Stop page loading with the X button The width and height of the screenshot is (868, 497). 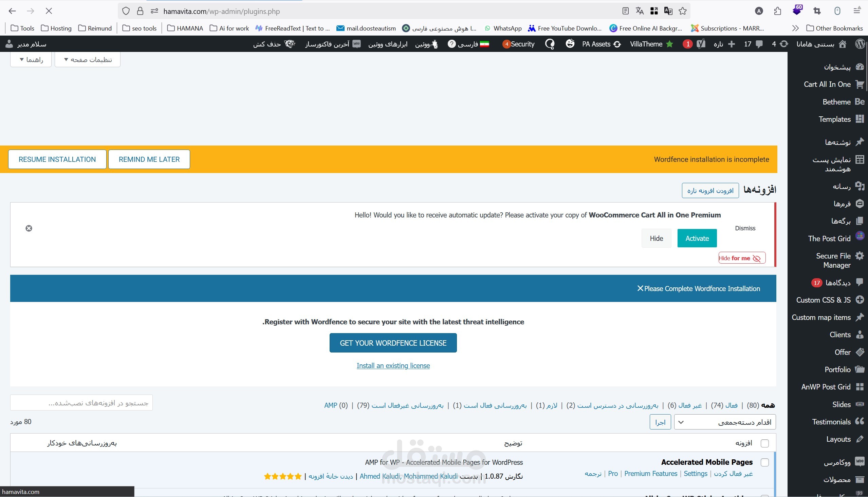pos(49,11)
